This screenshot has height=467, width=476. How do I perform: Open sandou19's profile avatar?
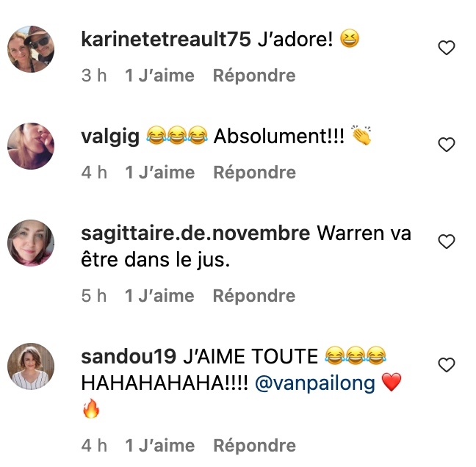click(x=31, y=366)
